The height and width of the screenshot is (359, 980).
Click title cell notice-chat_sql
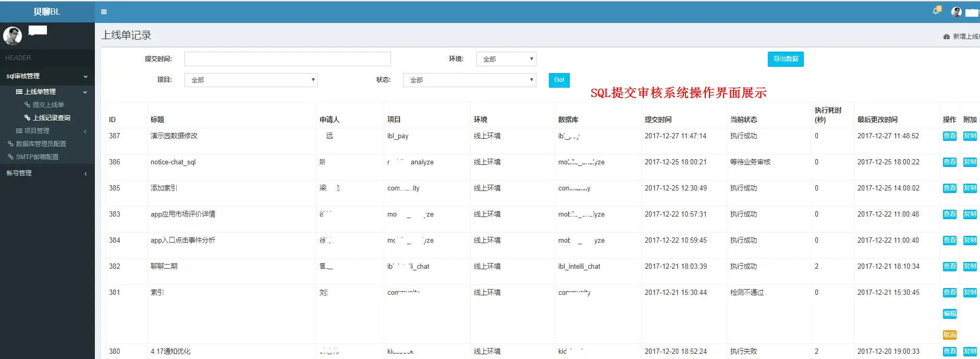pos(173,162)
